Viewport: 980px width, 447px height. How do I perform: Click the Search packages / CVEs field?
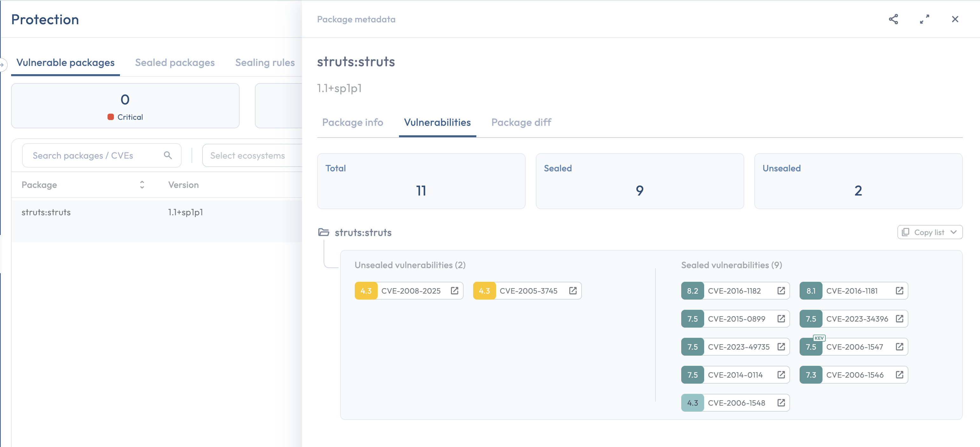tap(101, 155)
